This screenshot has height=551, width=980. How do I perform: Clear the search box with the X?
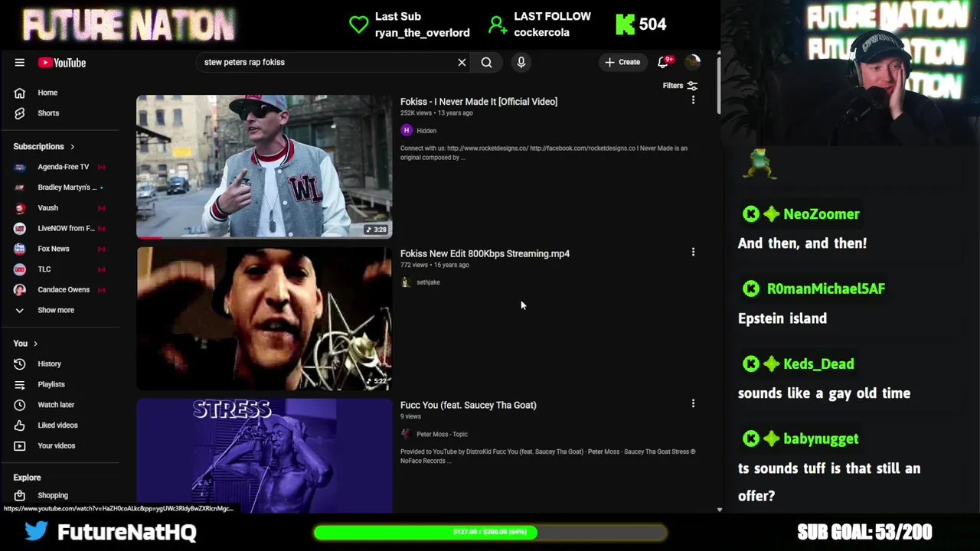(x=462, y=63)
